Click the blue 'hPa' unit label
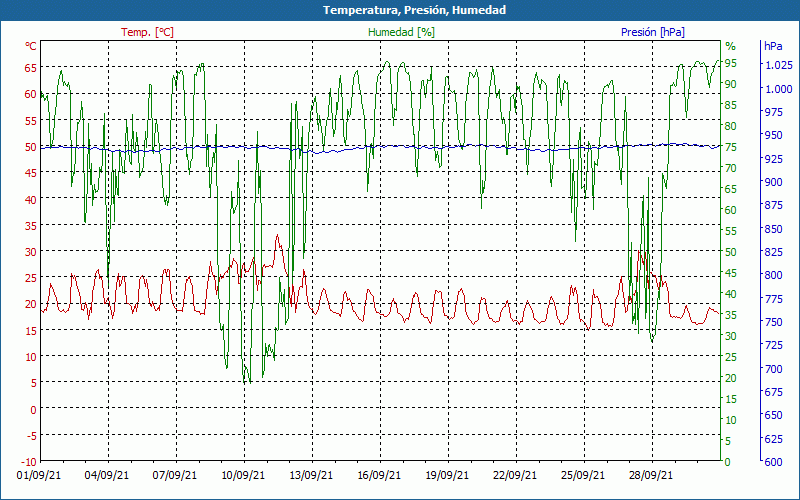The image size is (800, 500). (773, 46)
